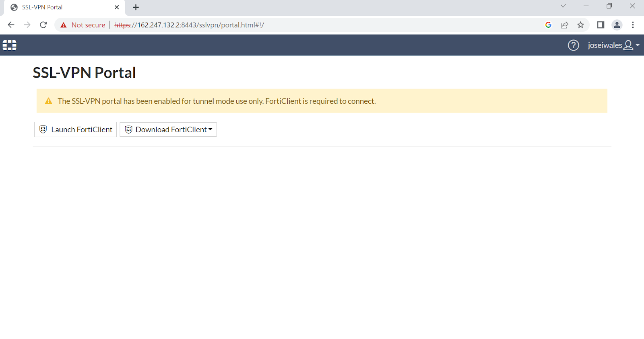Open the Chrome profile avatar
Image resolution: width=644 pixels, height=339 pixels.
tap(617, 25)
